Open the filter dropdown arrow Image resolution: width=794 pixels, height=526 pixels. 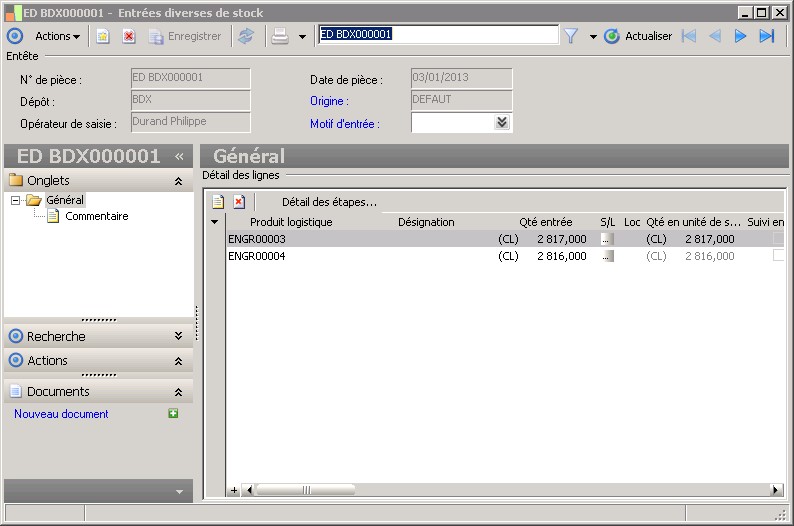(x=593, y=36)
